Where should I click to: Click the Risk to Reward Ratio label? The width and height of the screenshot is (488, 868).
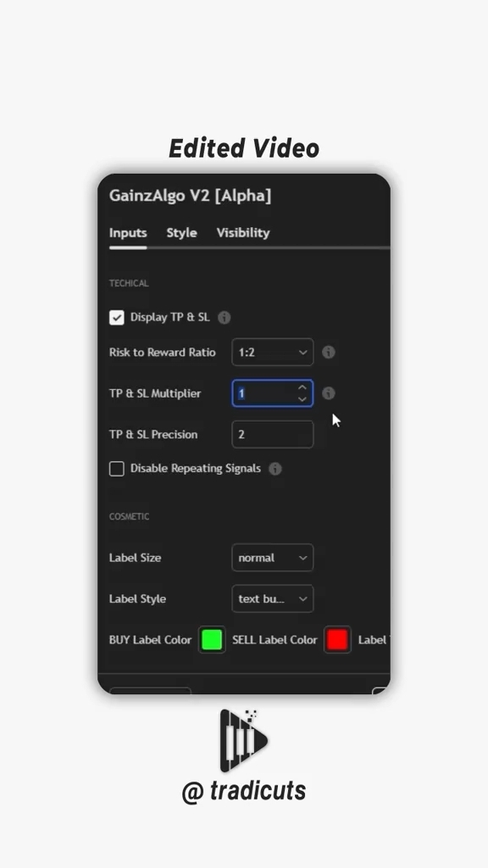pos(162,352)
